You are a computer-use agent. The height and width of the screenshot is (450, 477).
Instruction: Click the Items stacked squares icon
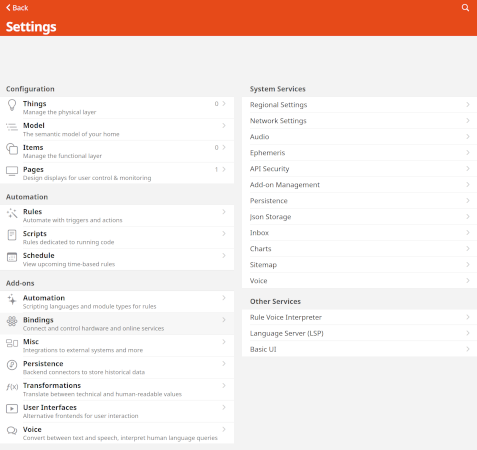(12, 149)
